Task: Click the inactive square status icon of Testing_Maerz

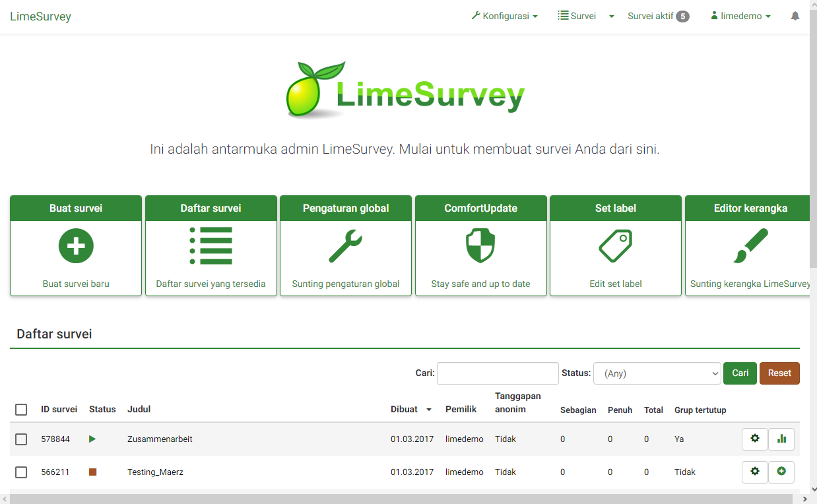Action: click(x=92, y=472)
